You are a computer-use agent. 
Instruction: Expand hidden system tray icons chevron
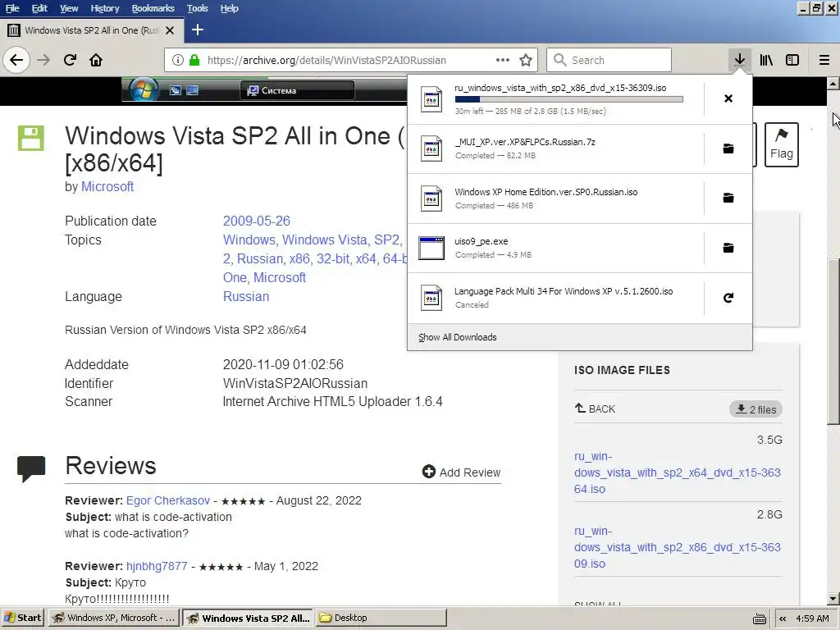[783, 619]
